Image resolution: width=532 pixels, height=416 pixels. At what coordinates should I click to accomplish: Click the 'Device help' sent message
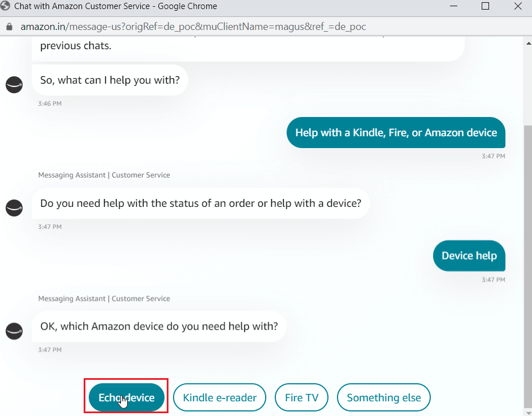click(x=469, y=255)
